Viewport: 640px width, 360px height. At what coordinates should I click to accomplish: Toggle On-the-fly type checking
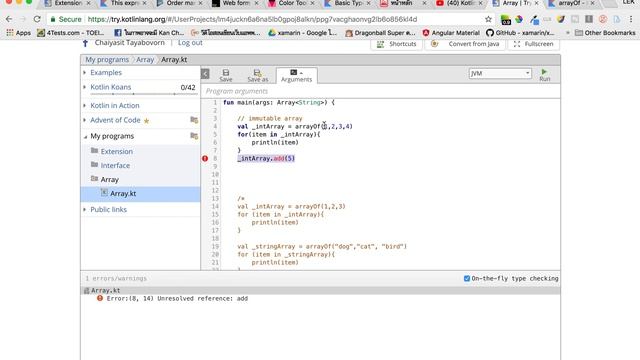tap(467, 278)
